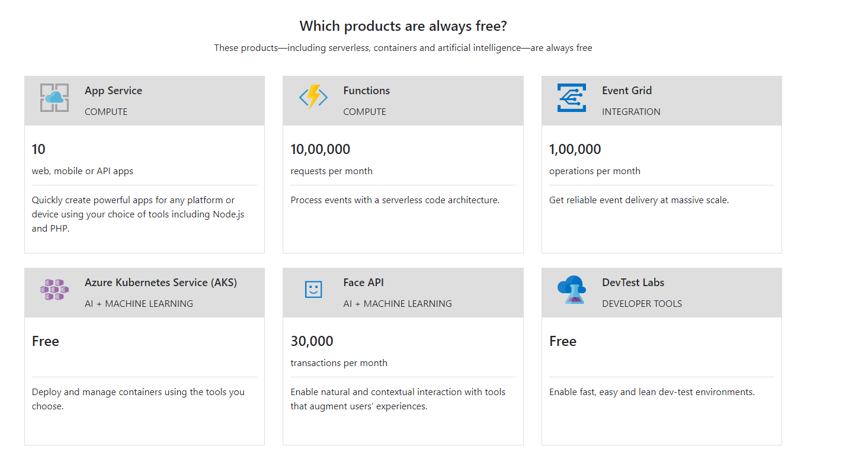Click 'web, mobile or API apps' text
This screenshot has width=868, height=465.
82,171
